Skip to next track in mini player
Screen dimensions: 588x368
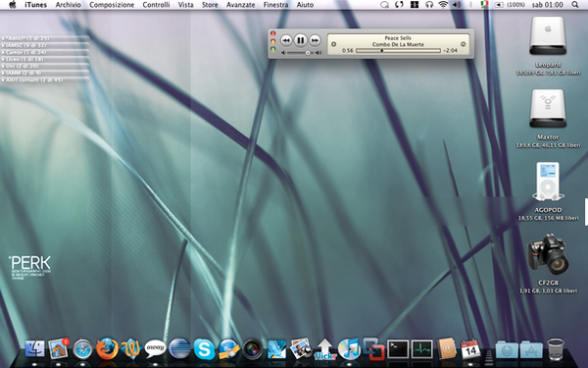pyautogui.click(x=315, y=40)
